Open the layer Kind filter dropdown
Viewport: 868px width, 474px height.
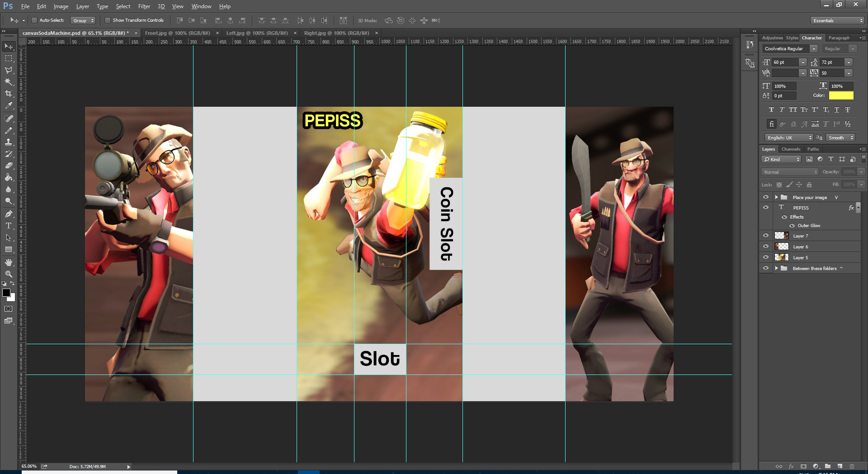point(782,159)
